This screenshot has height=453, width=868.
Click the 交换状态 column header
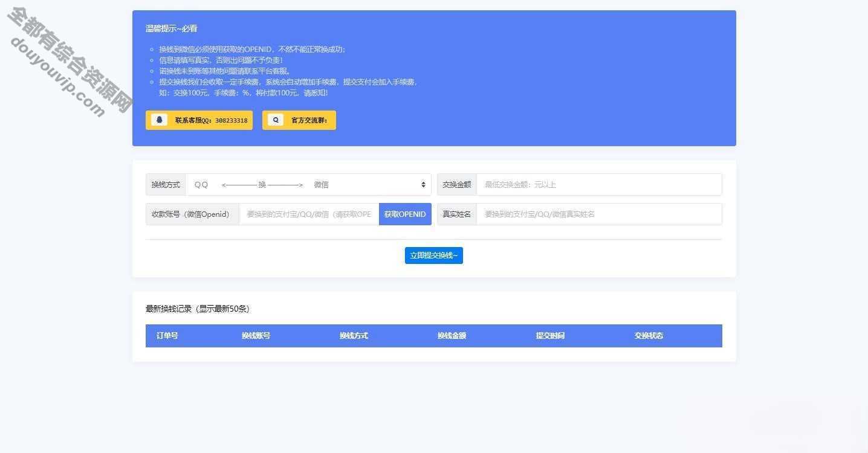coord(649,336)
